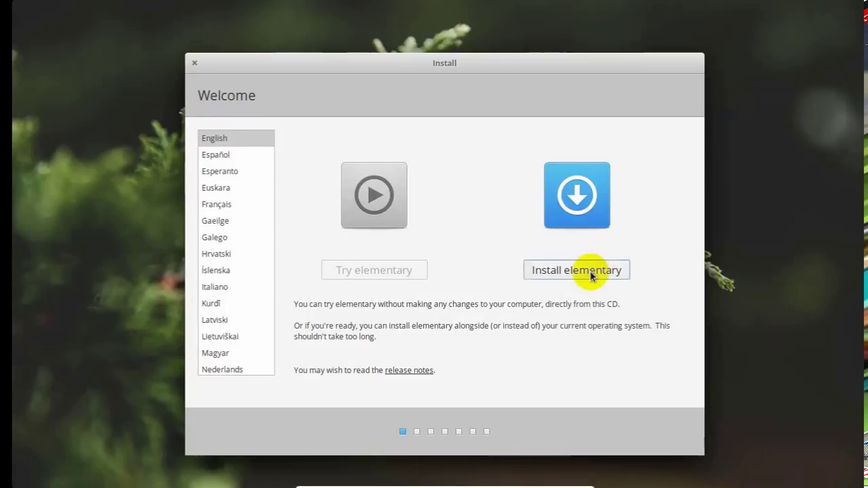
Task: Choose Esperanto from the language list
Action: [236, 171]
